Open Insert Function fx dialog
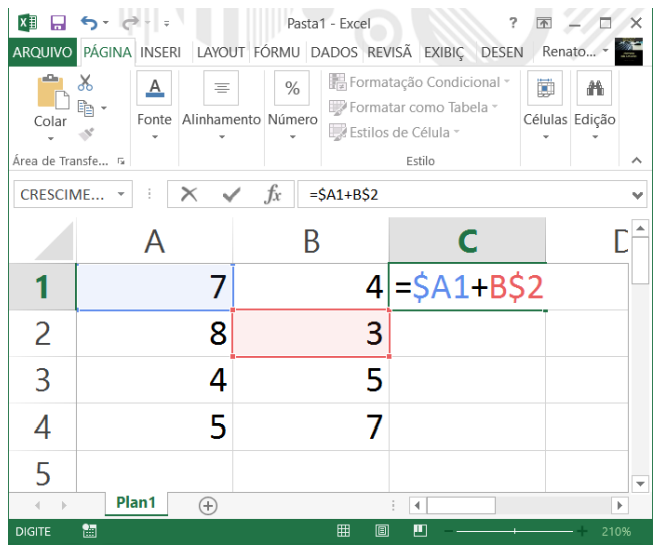Screen dimensions: 660x550 pyautogui.click(x=273, y=194)
